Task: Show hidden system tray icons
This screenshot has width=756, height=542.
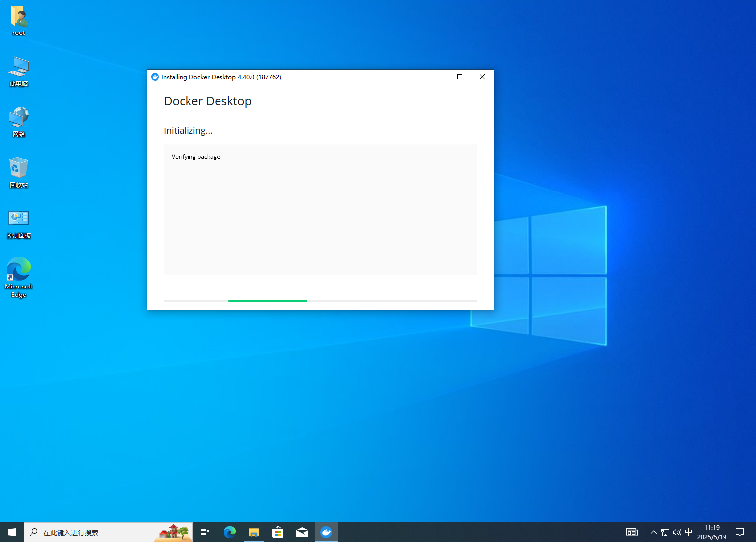Action: click(653, 532)
